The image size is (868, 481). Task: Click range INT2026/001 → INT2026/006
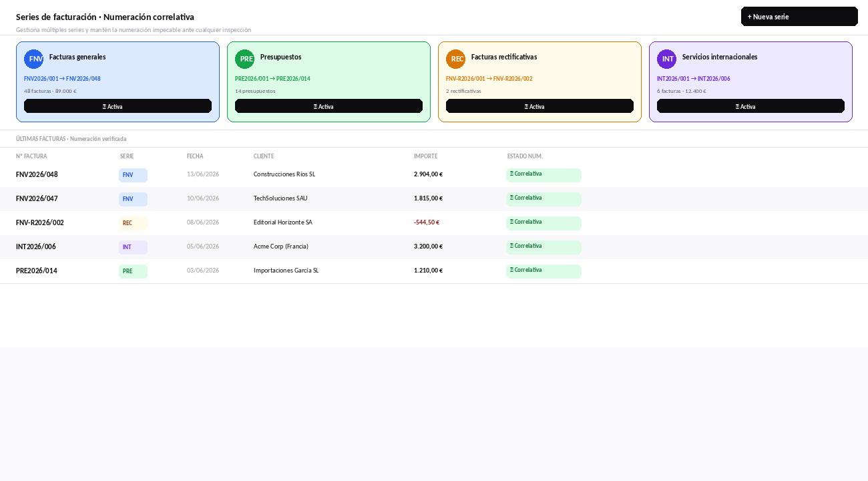click(694, 79)
